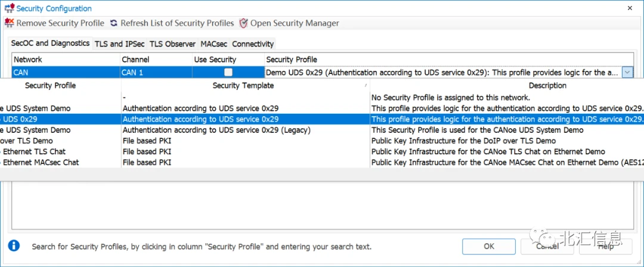The width and height of the screenshot is (644, 267).
Task: Switch to the TLS and IPSec tab
Action: (x=120, y=44)
